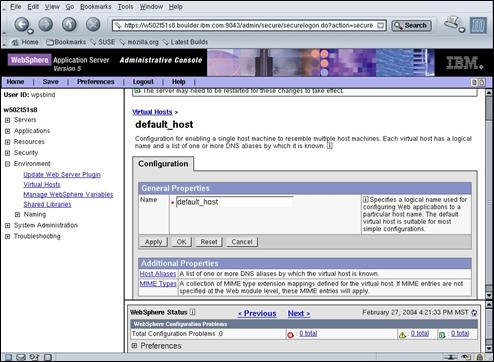
Task: Expand the Naming tree node
Action: 17,215
